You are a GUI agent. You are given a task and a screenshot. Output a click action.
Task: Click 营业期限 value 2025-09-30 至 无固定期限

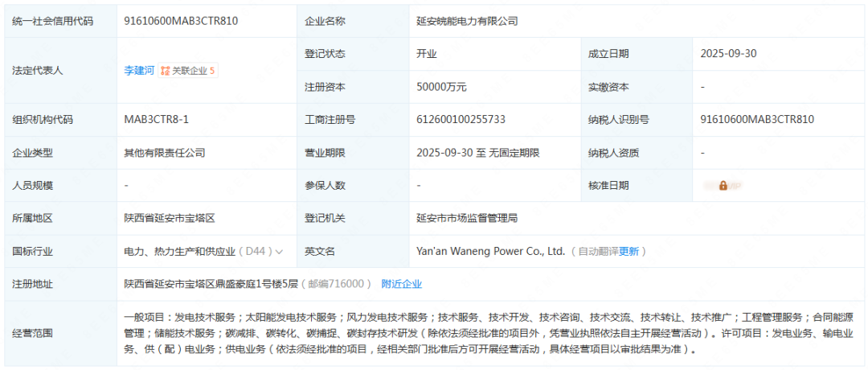[x=477, y=153]
